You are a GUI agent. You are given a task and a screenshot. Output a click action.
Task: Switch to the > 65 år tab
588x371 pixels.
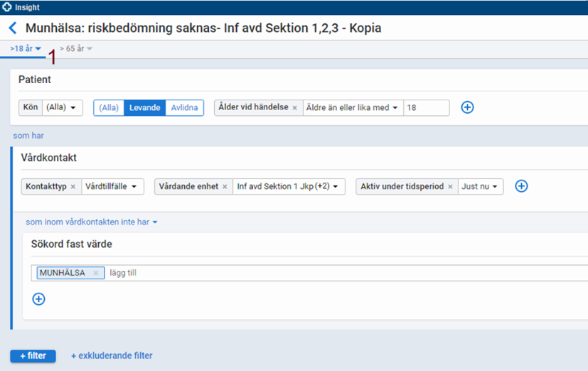[72, 49]
